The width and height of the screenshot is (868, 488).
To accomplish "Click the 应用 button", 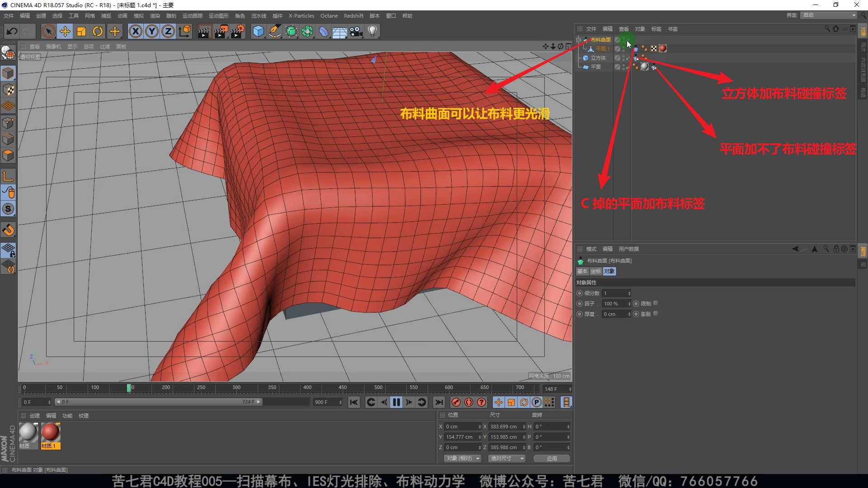I will pos(552,458).
